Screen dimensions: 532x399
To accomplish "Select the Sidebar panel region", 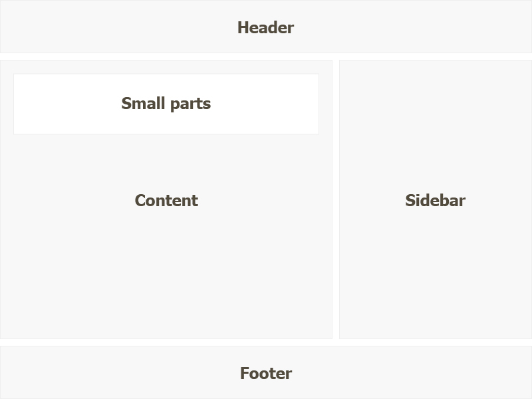I will pyautogui.click(x=436, y=199).
